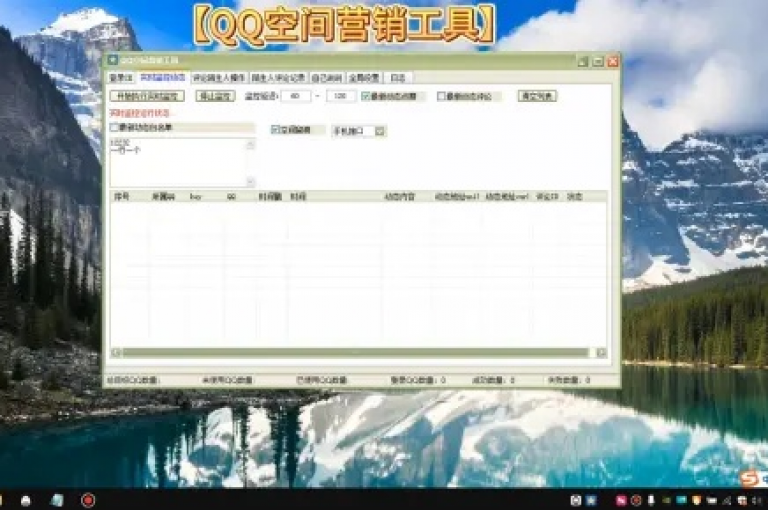The width and height of the screenshot is (768, 510).
Task: Click the QQ column header
Action: [231, 196]
